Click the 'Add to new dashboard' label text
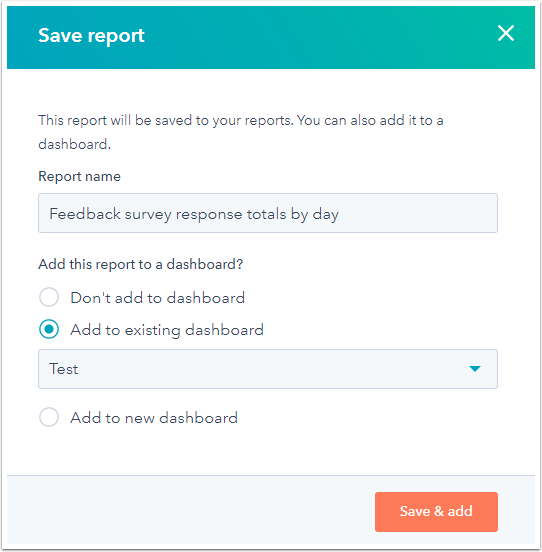Screen dimensions: 542x552 (x=154, y=418)
